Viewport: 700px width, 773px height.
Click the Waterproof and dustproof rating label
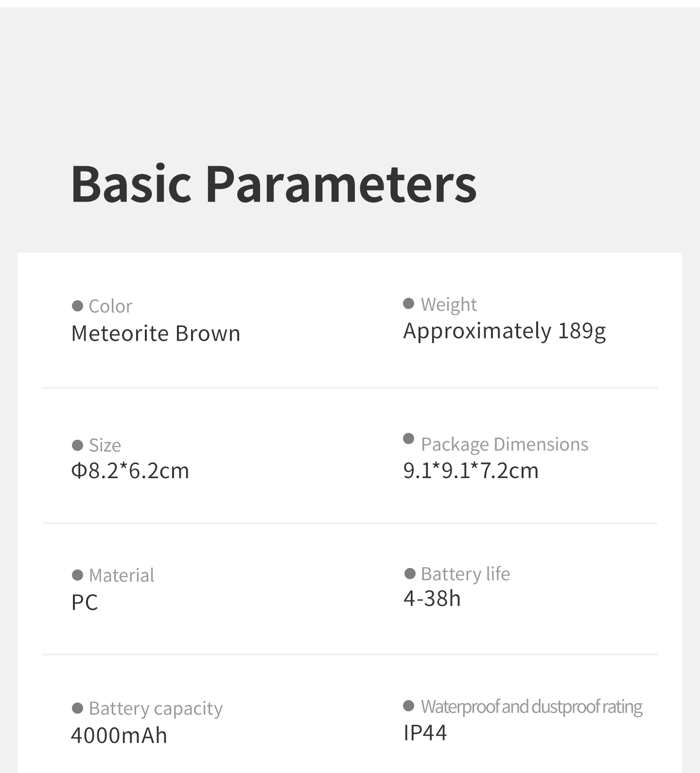tap(532, 706)
